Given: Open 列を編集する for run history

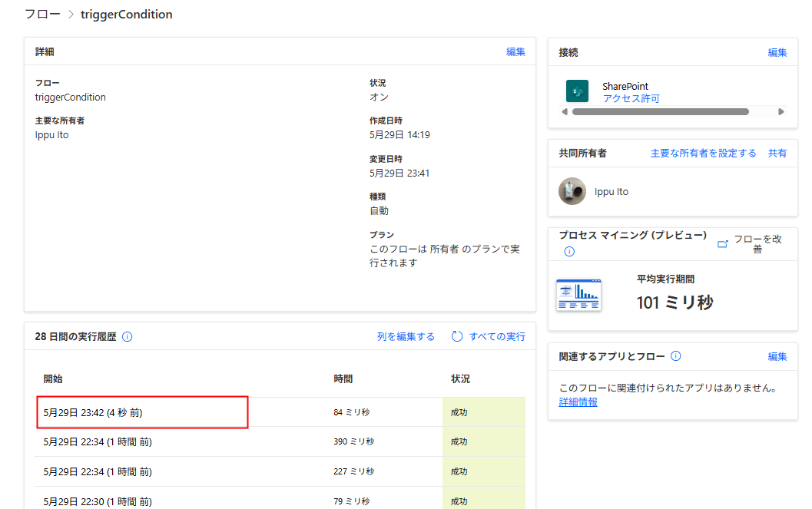Looking at the screenshot, I should (406, 337).
